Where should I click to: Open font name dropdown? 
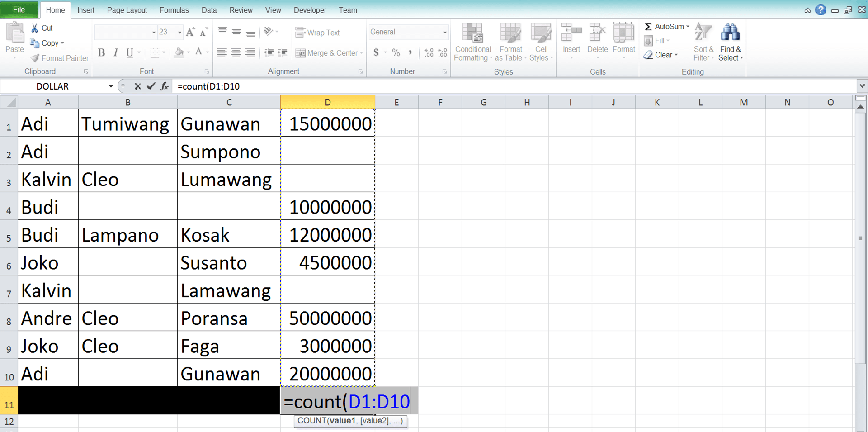click(x=153, y=32)
